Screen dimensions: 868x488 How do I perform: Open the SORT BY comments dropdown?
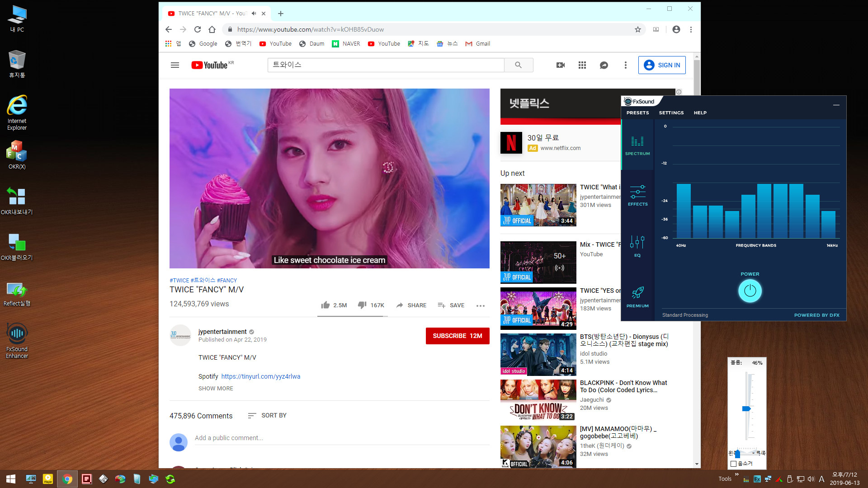click(267, 416)
